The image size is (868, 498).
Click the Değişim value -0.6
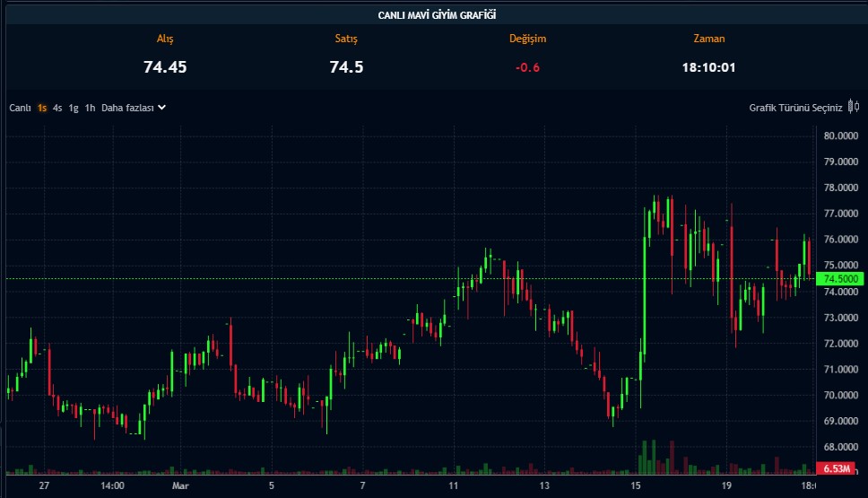point(527,67)
